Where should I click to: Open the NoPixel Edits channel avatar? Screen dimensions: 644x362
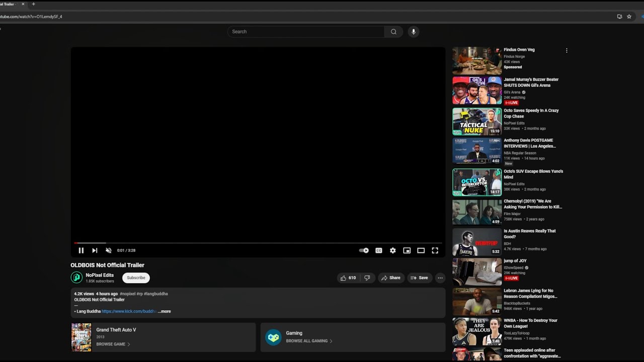pyautogui.click(x=76, y=277)
